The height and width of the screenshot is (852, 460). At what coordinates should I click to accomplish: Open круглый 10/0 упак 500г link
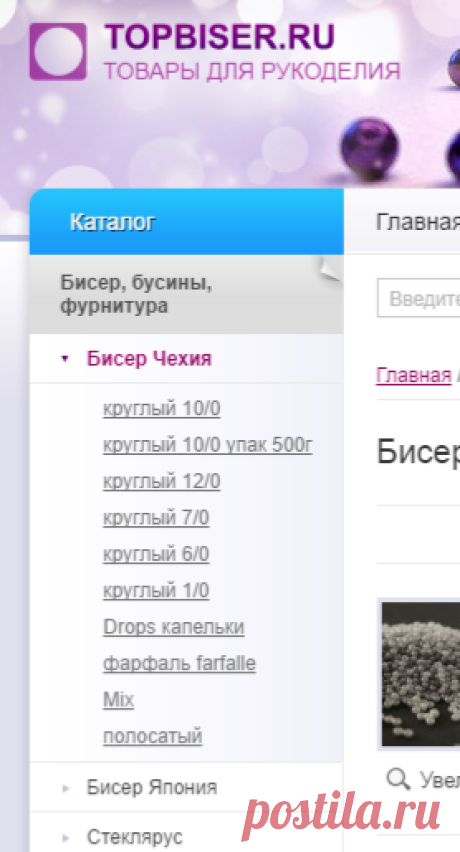[207, 446]
